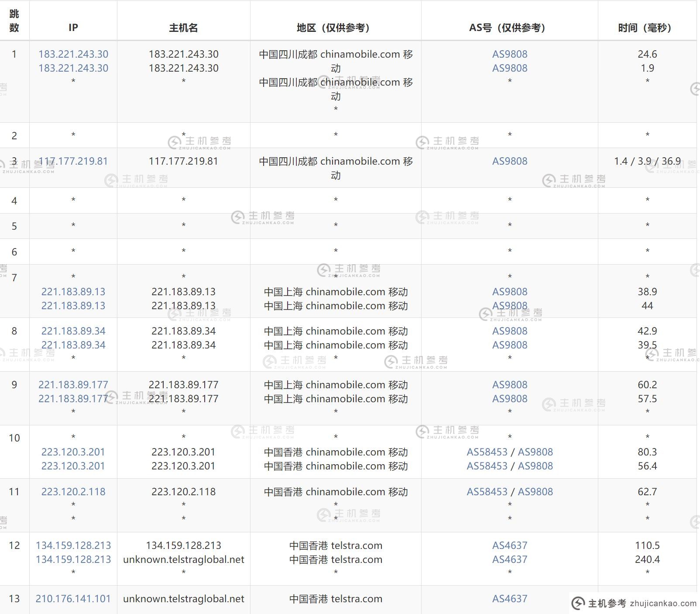Click the AS58453 link in the hop 11 row

pyautogui.click(x=487, y=492)
